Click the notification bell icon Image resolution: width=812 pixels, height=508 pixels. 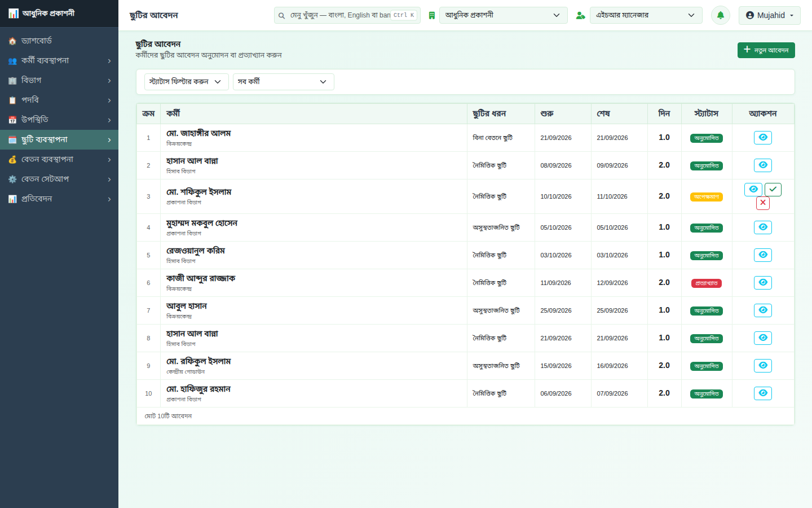[720, 15]
